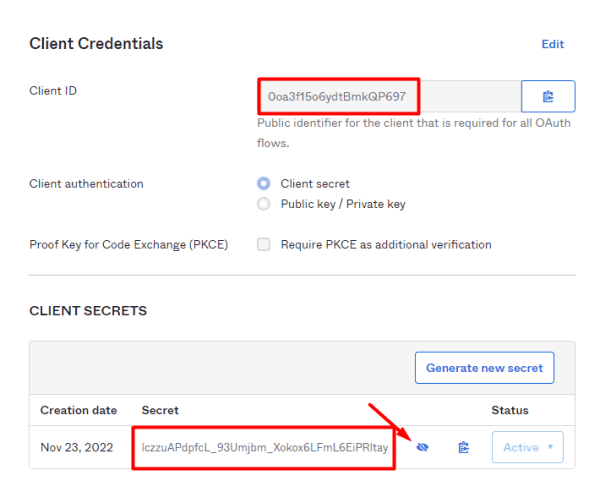Click the Secret column header
The width and height of the screenshot is (600, 481).
pyautogui.click(x=160, y=410)
